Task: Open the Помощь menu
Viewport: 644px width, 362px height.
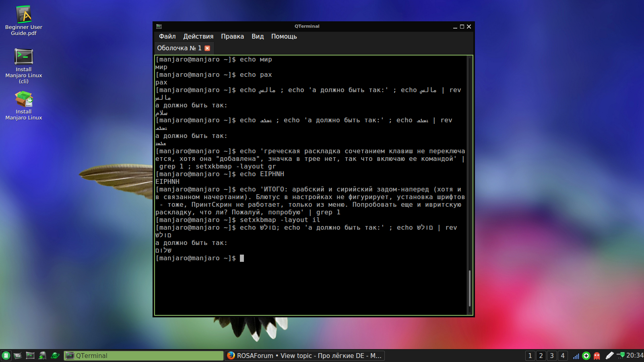Action: (x=284, y=37)
